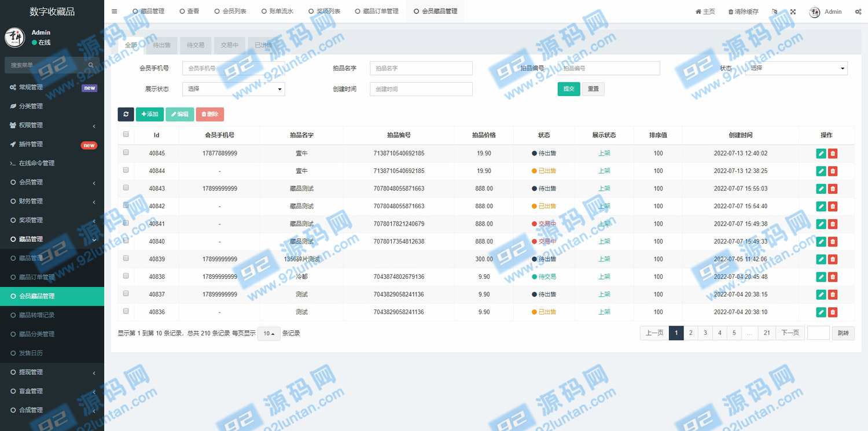Open the 状态 filter dropdown
This screenshot has height=431, width=868.
pyautogui.click(x=796, y=68)
